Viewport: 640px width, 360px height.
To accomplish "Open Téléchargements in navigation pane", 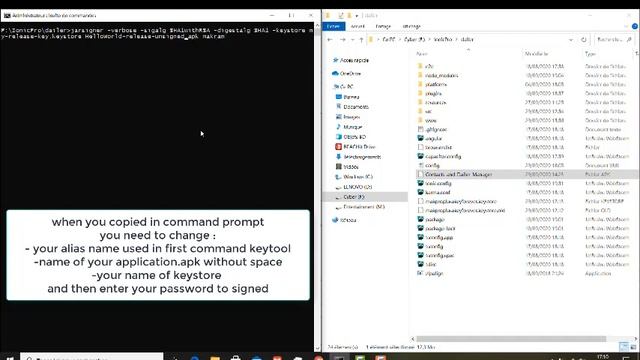I will pos(358,157).
